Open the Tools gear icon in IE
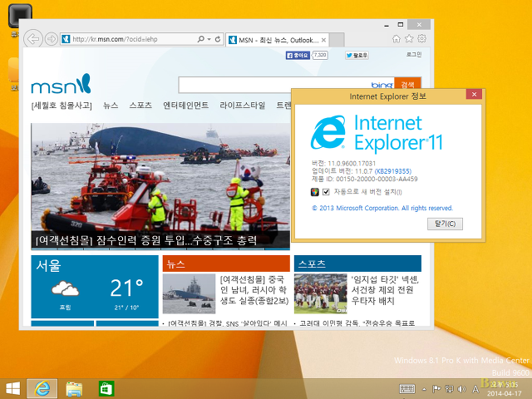532x399 pixels. pyautogui.click(x=421, y=39)
